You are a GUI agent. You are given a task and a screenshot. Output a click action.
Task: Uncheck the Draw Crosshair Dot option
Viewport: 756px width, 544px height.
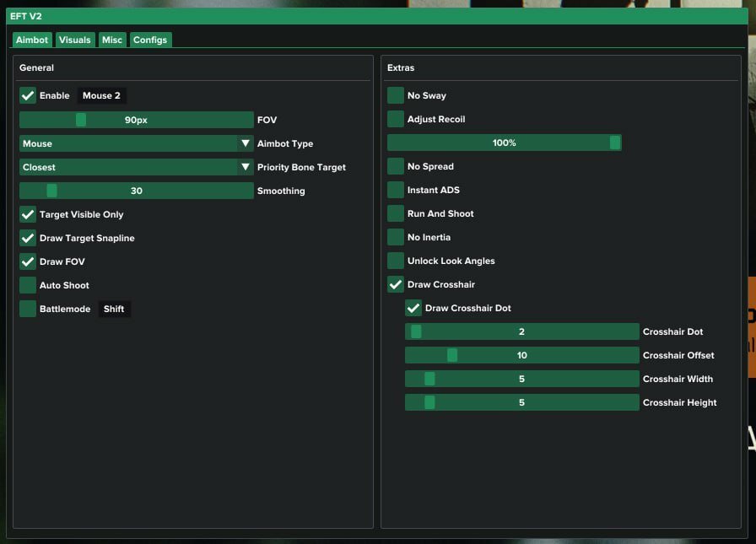pyautogui.click(x=413, y=308)
